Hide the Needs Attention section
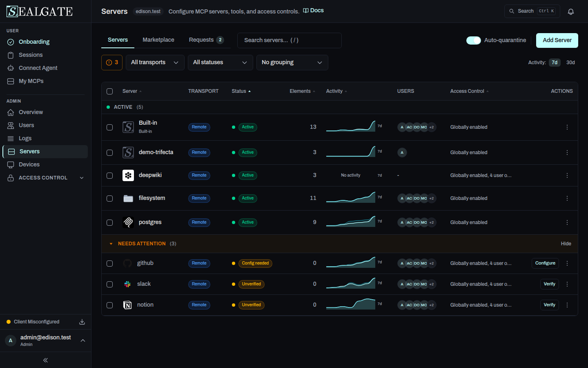588x368 pixels. pos(566,244)
